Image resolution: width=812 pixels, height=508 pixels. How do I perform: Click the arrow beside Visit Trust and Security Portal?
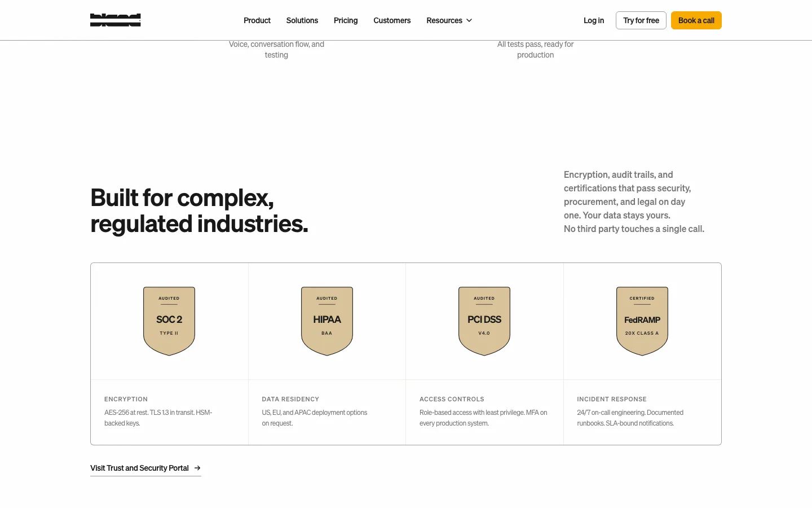click(197, 468)
